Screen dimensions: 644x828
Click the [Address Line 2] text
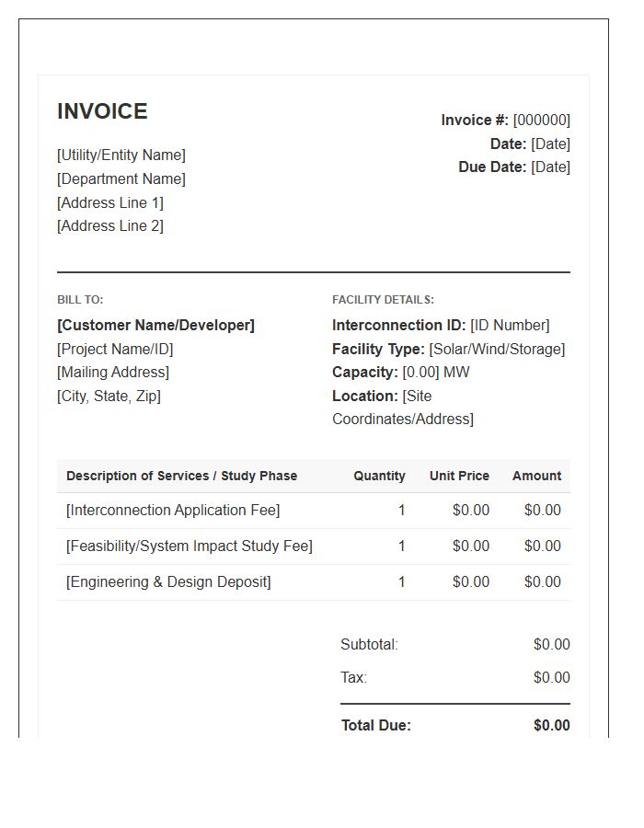coord(110,226)
